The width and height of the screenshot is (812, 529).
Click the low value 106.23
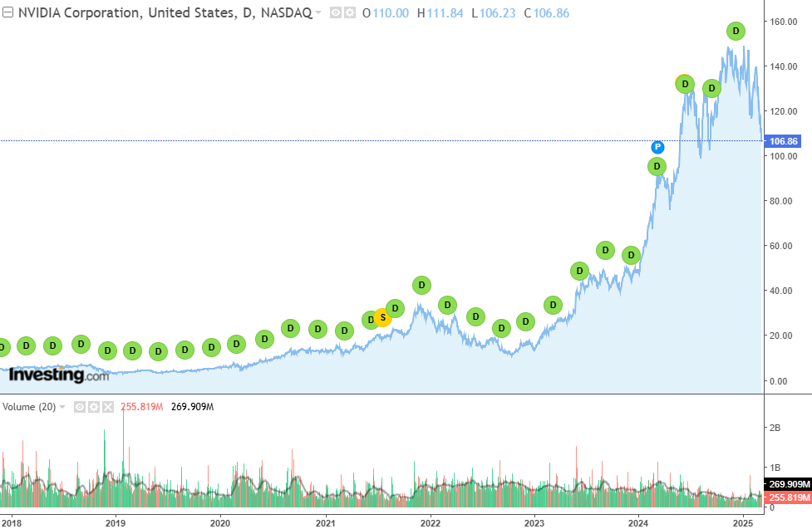point(497,13)
